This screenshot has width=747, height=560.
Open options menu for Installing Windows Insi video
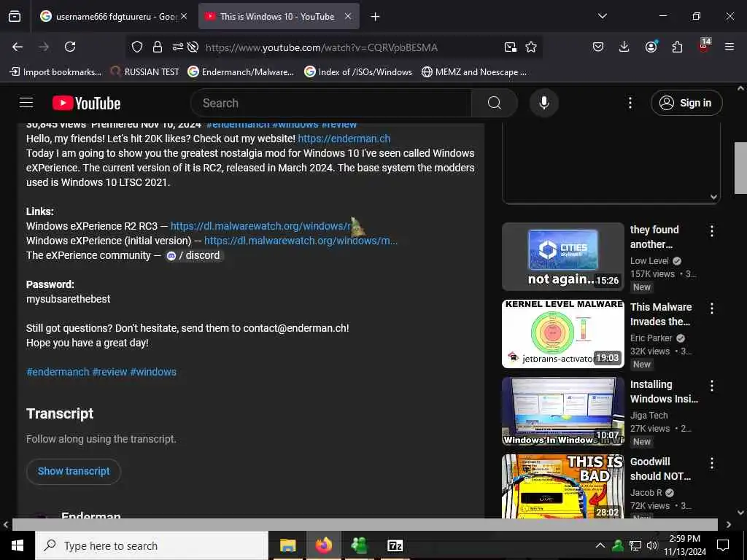tap(712, 386)
